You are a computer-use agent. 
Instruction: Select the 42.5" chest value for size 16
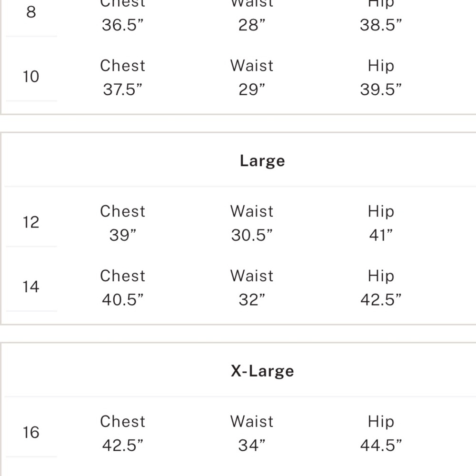point(123,446)
